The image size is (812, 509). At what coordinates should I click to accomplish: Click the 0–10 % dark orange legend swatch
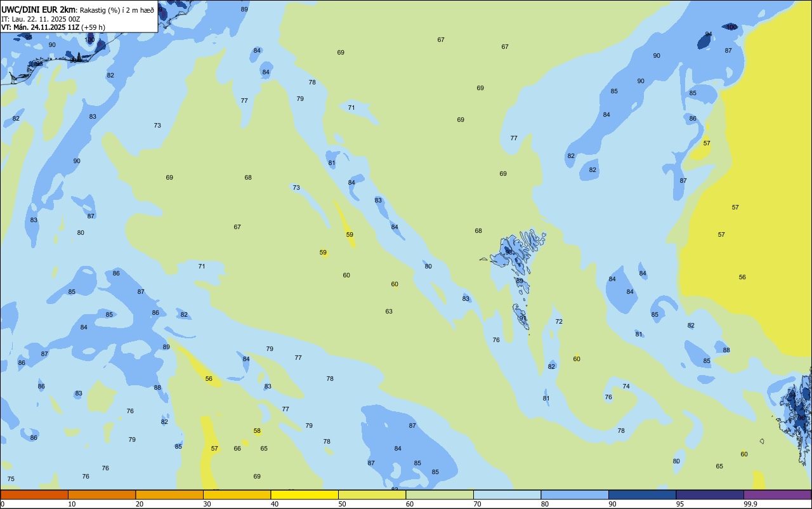[x=34, y=494]
